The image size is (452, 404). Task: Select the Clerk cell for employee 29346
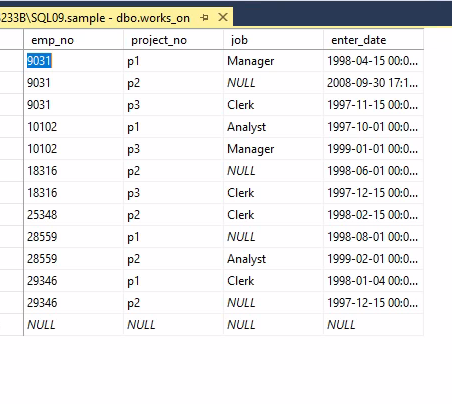point(273,281)
